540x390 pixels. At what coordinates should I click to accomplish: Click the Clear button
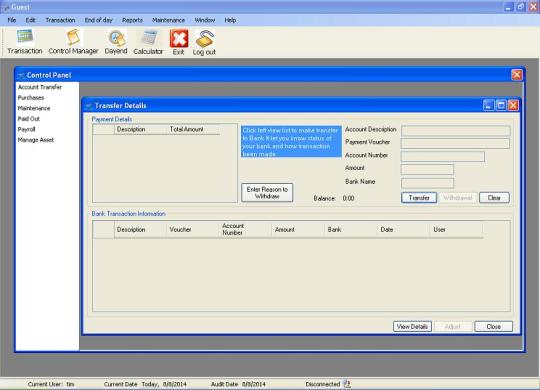pos(494,198)
